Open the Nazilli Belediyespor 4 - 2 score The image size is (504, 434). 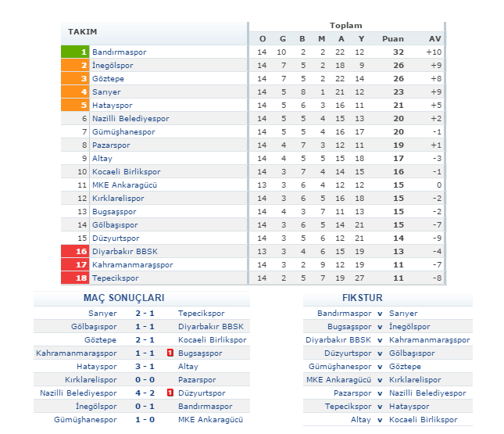(145, 393)
